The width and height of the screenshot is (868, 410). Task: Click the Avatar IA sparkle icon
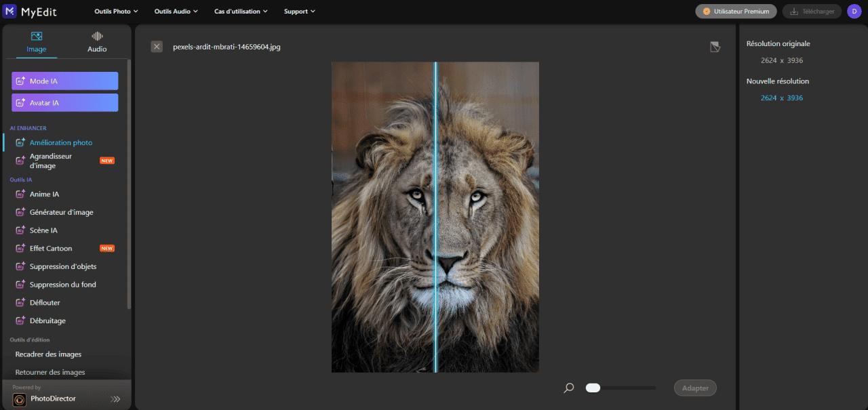click(x=21, y=103)
